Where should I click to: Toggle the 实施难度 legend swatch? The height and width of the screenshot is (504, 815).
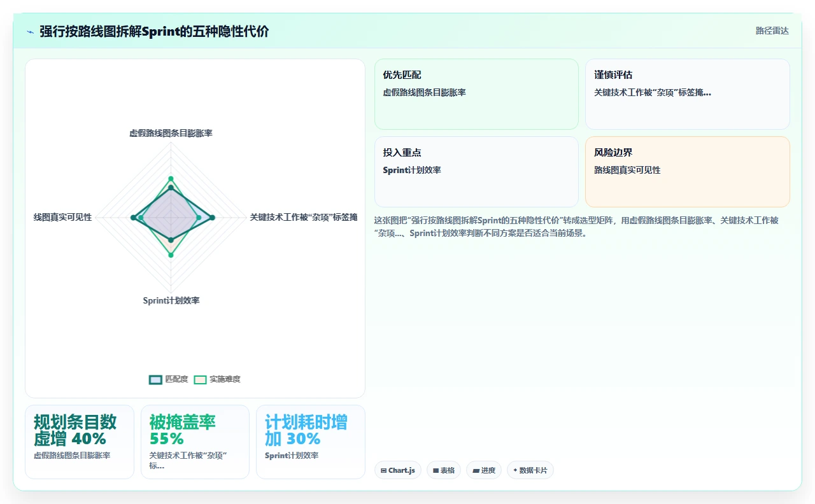point(200,379)
